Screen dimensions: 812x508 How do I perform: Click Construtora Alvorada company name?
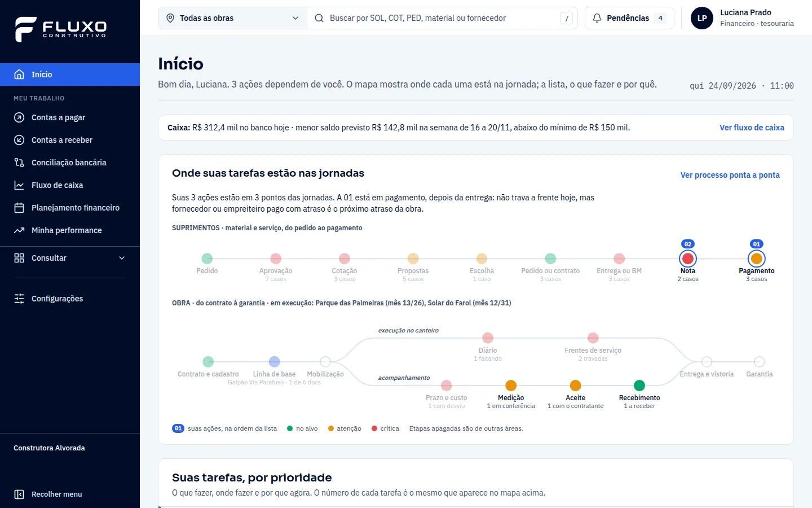point(49,448)
